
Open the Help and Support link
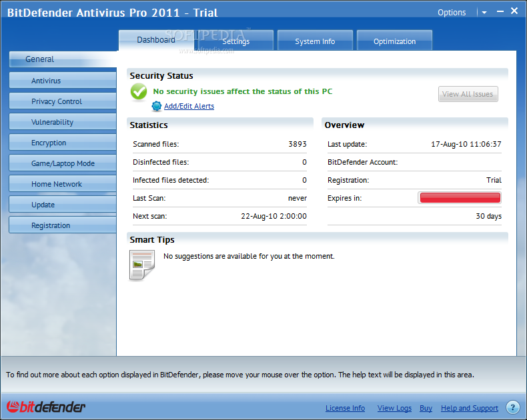click(x=470, y=408)
